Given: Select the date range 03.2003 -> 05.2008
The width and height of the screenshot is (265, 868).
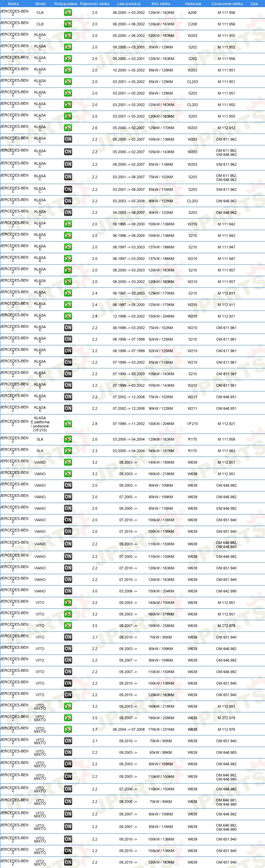Looking at the screenshot, I should 129,201.
